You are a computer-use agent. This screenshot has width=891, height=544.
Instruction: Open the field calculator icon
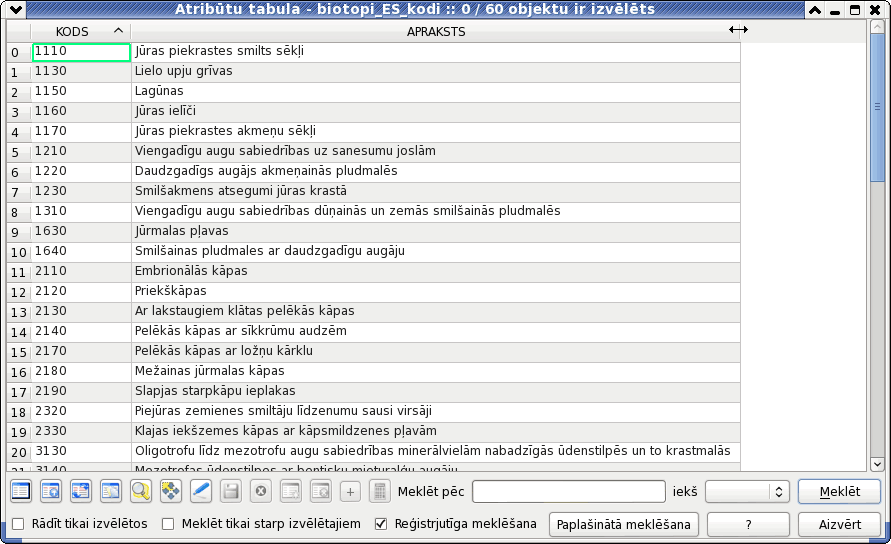coord(380,491)
